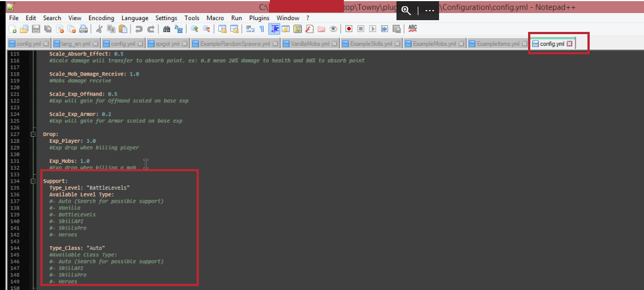Run the macro multiple times
Viewport: 644px width, 290px height.
pos(384,29)
